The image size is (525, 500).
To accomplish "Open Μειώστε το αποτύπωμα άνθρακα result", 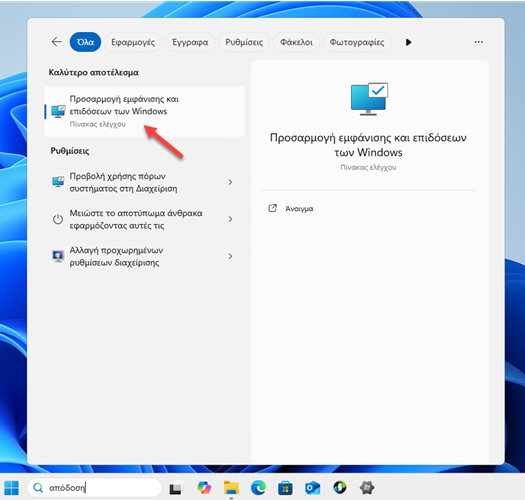I will (x=145, y=219).
